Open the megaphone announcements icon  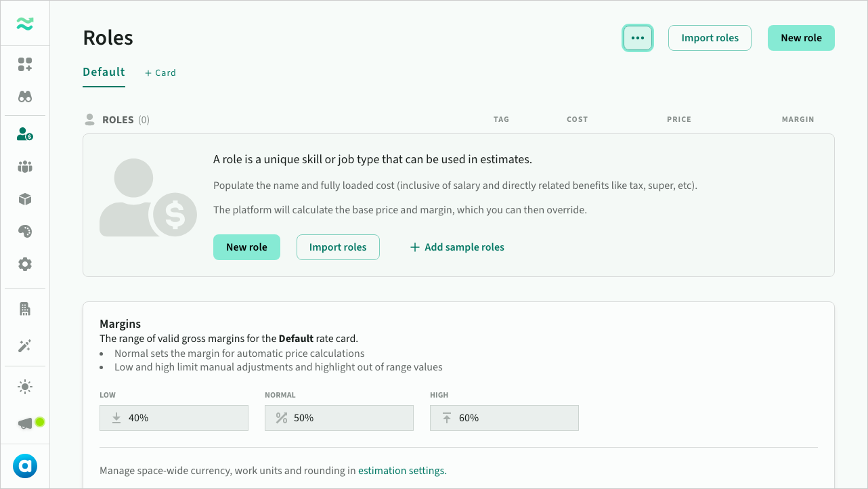click(25, 423)
